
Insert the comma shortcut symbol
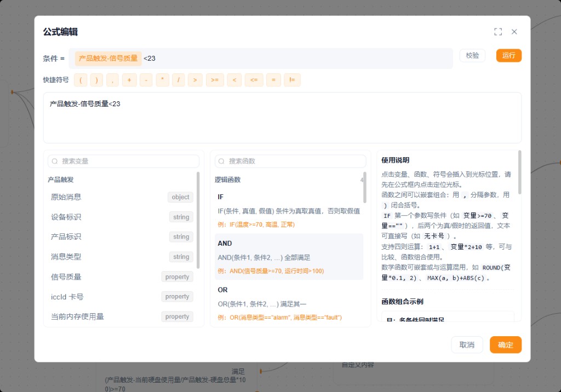(x=112, y=80)
